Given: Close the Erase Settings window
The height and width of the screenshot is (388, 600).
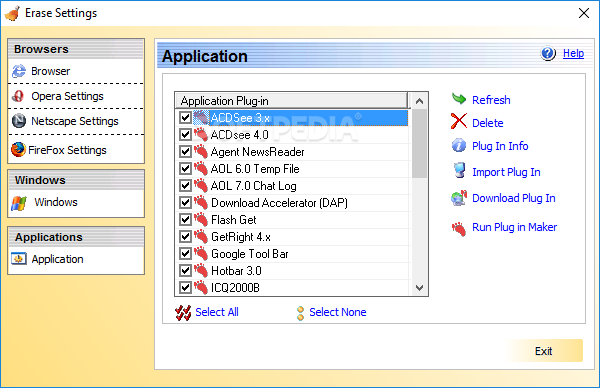Looking at the screenshot, I should click(x=584, y=13).
